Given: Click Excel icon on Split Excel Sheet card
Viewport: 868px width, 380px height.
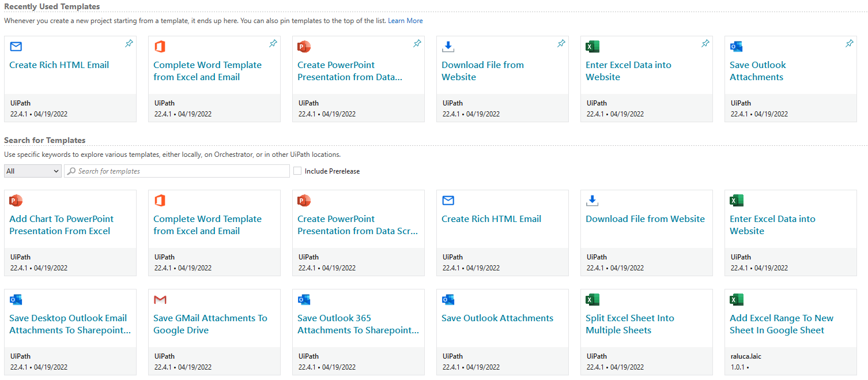Looking at the screenshot, I should tap(592, 300).
